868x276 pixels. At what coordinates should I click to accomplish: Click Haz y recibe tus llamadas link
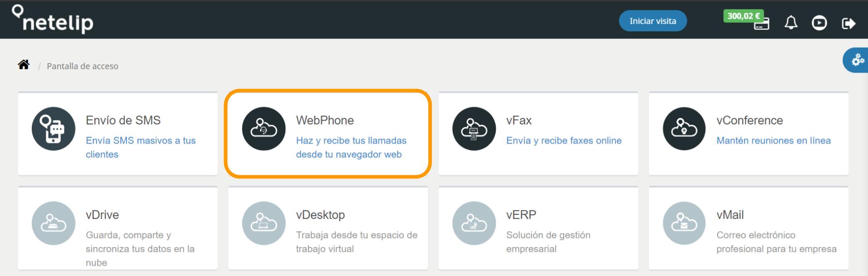tap(351, 148)
